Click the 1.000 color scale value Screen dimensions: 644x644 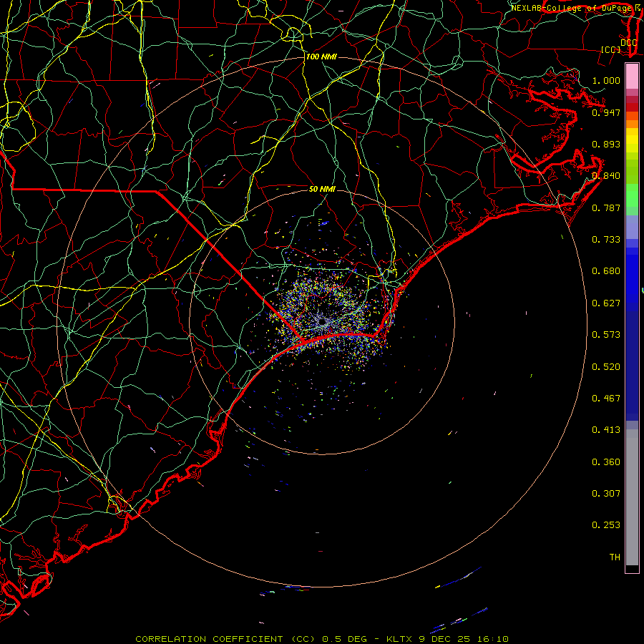(x=606, y=80)
